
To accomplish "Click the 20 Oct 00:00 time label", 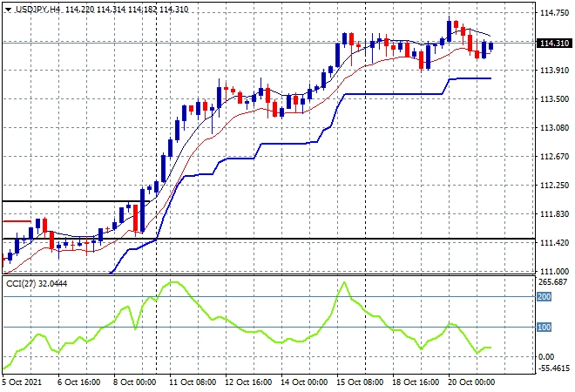I will tap(470, 382).
